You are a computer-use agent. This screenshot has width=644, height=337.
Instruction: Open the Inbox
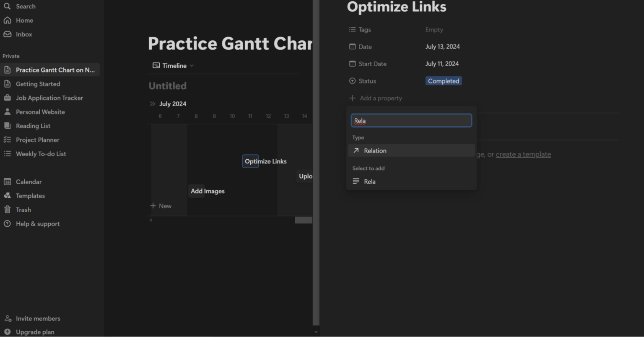23,34
